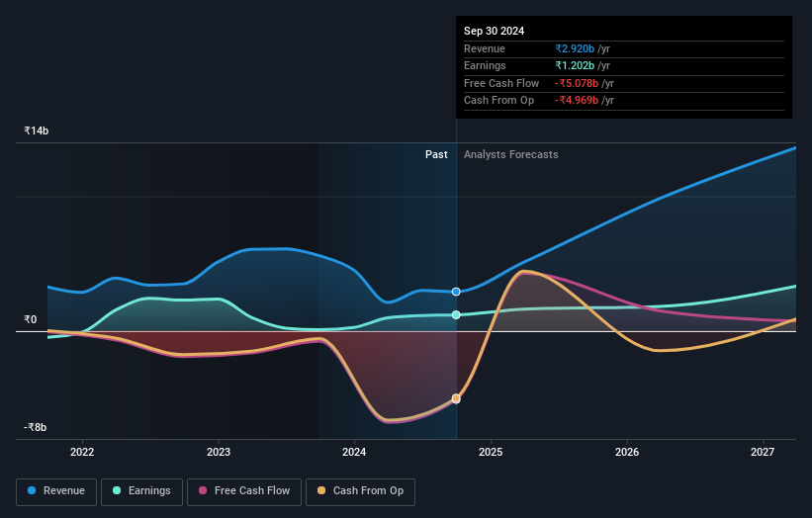Select the Revenue data point marker at Sep 2024

[456, 292]
